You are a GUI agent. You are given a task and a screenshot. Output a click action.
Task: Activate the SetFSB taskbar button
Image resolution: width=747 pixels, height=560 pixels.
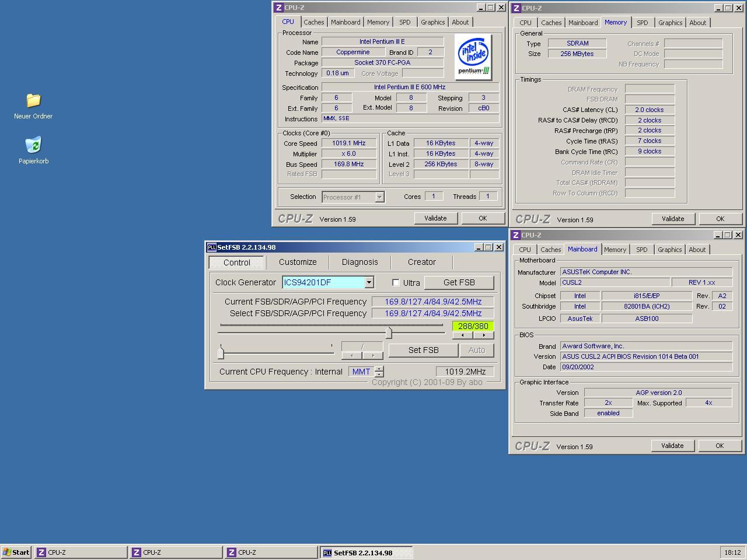[x=366, y=552]
